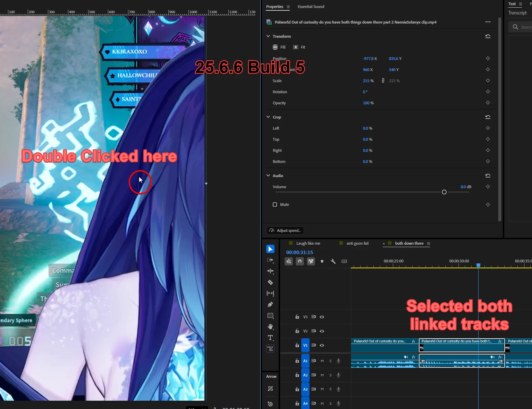
Task: Switch to the Properties tab
Action: tap(275, 7)
